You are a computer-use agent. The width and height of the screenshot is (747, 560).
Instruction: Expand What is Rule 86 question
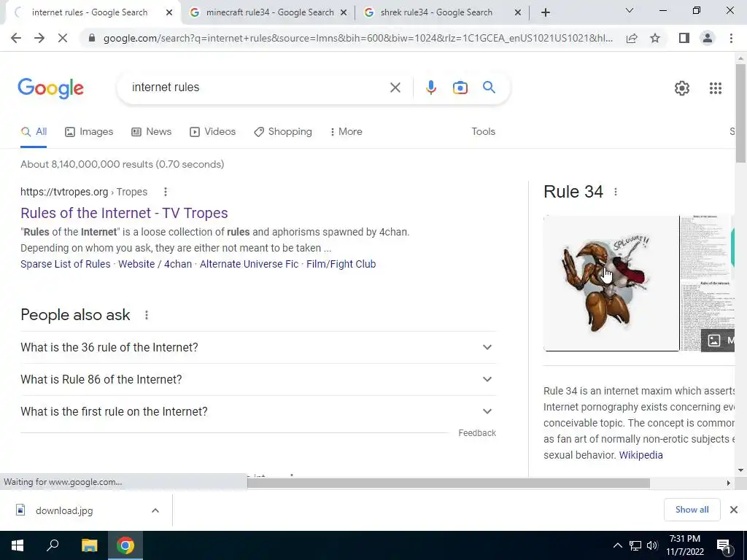pos(258,379)
